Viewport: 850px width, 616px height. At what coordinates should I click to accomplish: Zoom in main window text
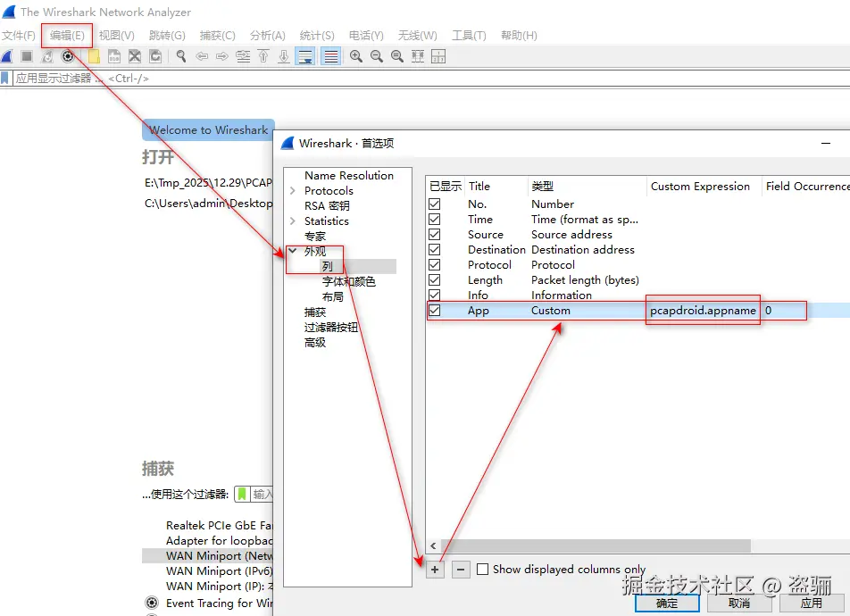coord(356,56)
